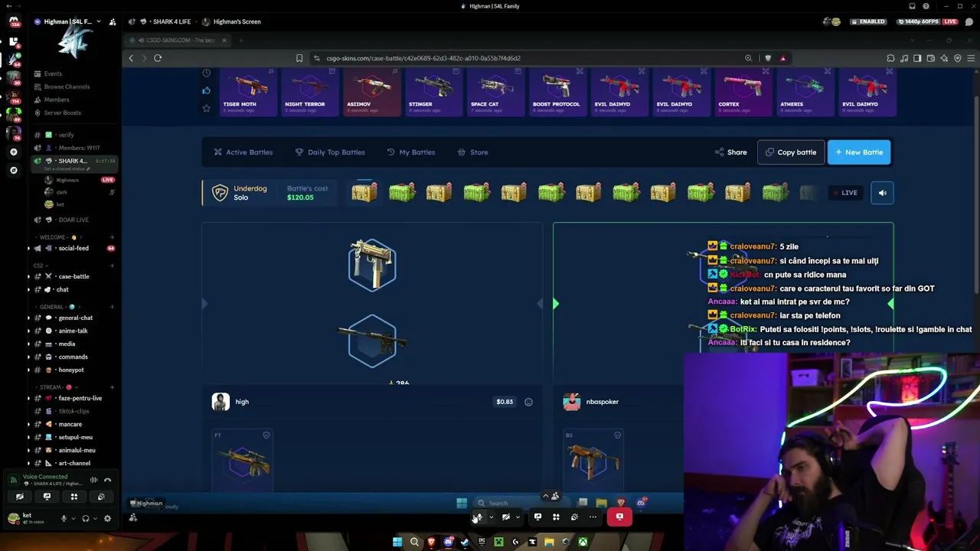Invite people using the server header icon

coord(113,21)
